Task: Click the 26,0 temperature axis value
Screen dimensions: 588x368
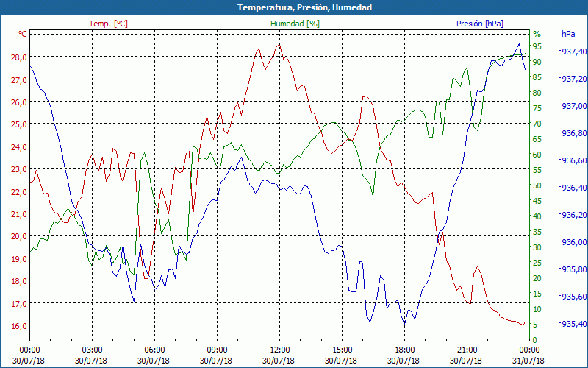Action: (x=20, y=102)
